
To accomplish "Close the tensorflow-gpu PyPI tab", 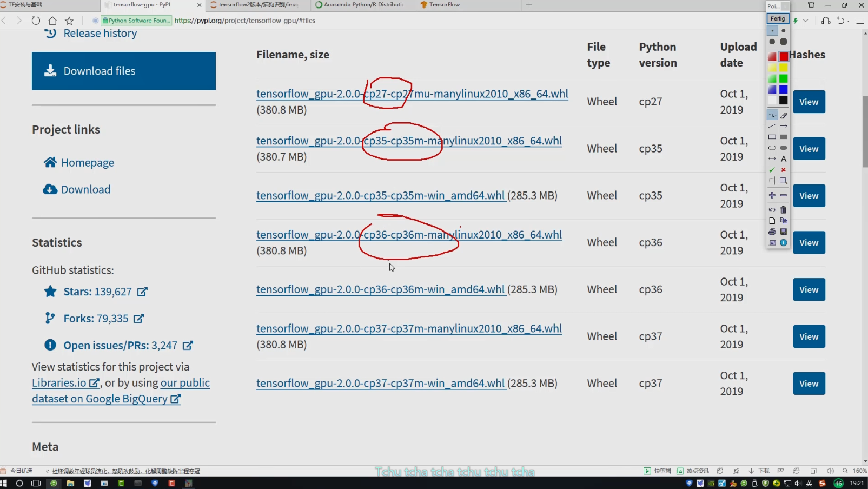I will coord(199,5).
